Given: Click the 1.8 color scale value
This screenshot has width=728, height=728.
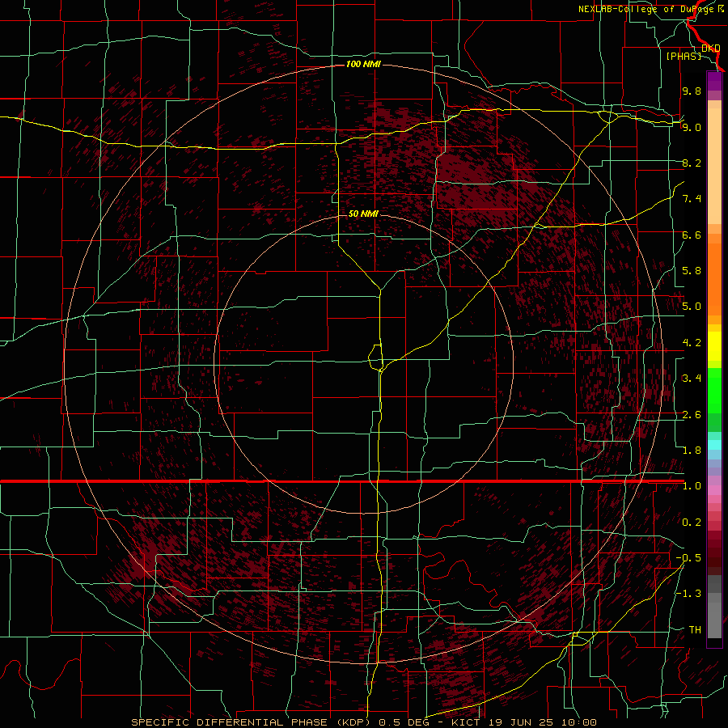Looking at the screenshot, I should click(692, 451).
